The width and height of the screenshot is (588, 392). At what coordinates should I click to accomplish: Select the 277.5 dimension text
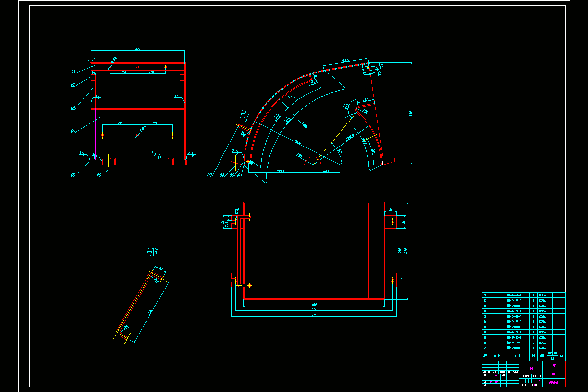click(280, 171)
